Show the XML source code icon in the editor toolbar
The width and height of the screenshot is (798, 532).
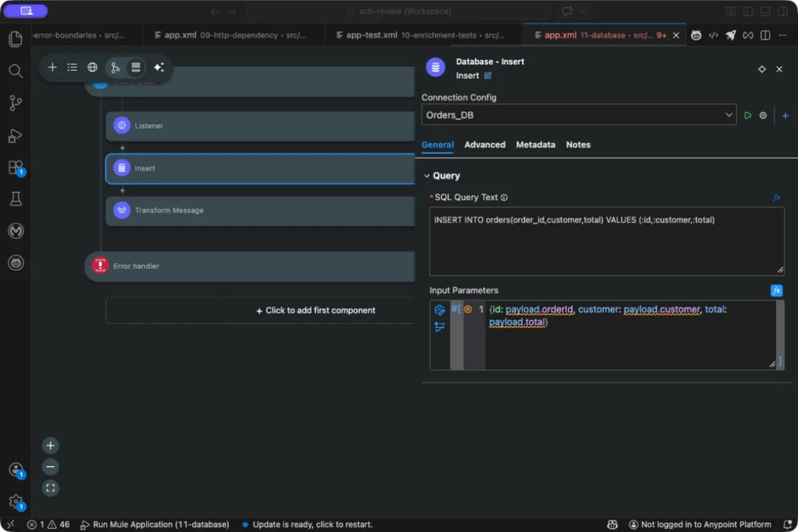point(713,35)
